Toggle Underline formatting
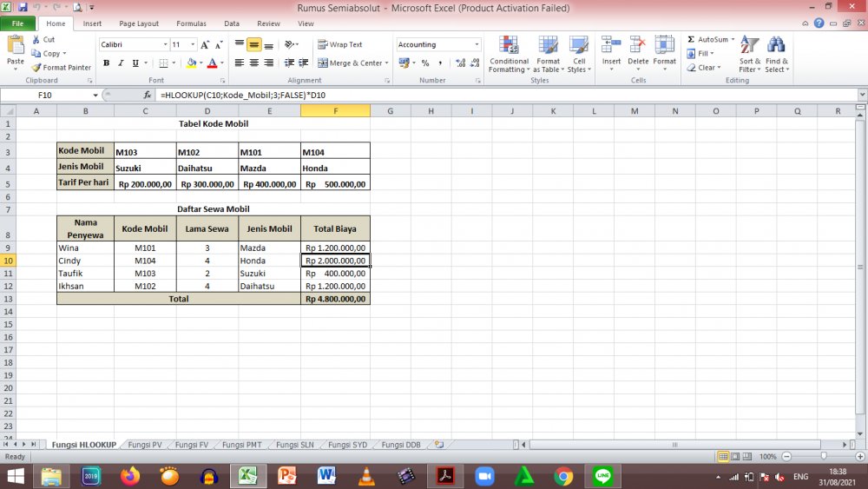 pos(135,63)
